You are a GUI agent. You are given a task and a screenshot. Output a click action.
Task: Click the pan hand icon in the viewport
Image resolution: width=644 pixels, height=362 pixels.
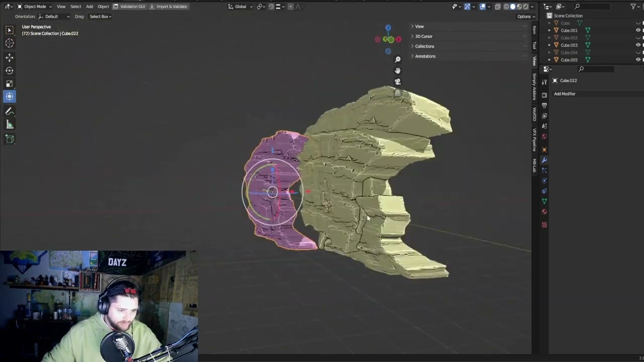(x=397, y=71)
